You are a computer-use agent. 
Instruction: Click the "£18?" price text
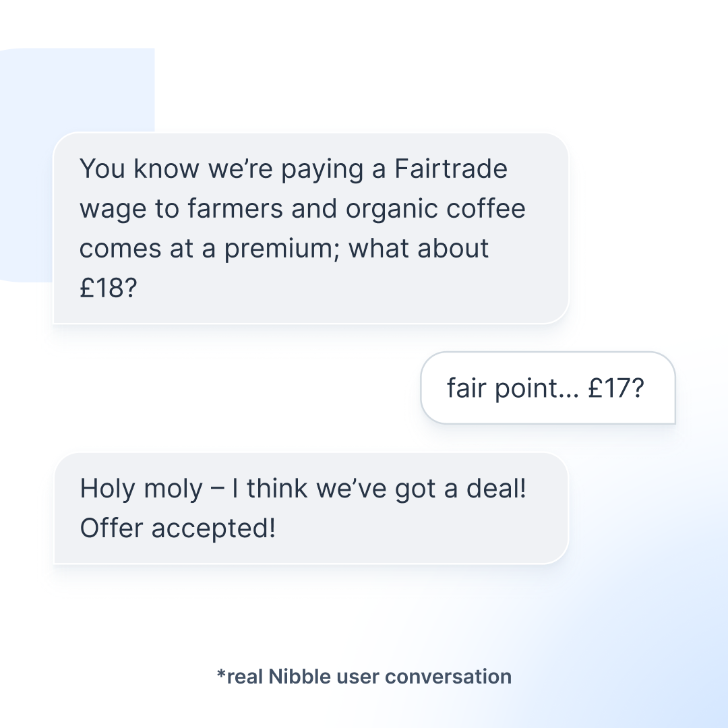(109, 289)
